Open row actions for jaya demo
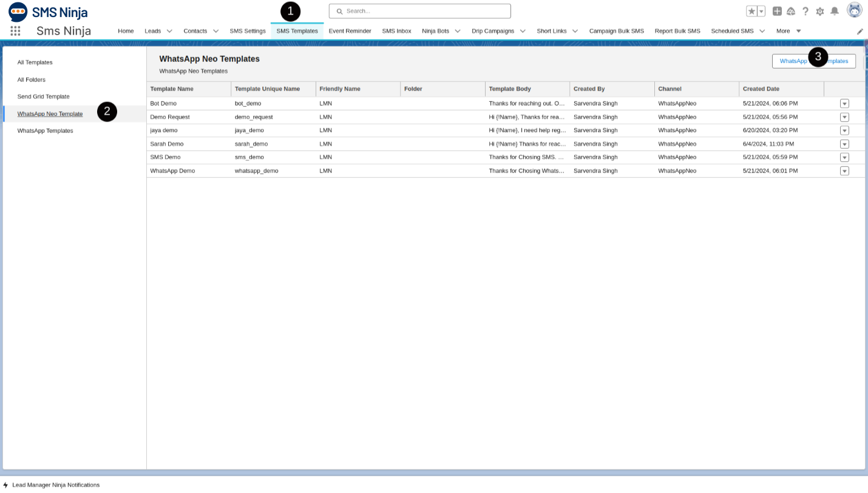Screen dimensions: 868x493 pos(844,131)
